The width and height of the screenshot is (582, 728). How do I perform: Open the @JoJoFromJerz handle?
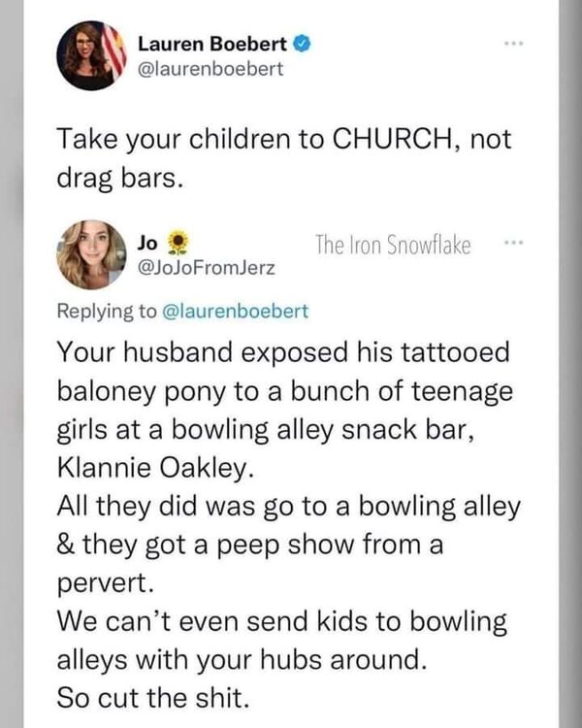tap(208, 268)
